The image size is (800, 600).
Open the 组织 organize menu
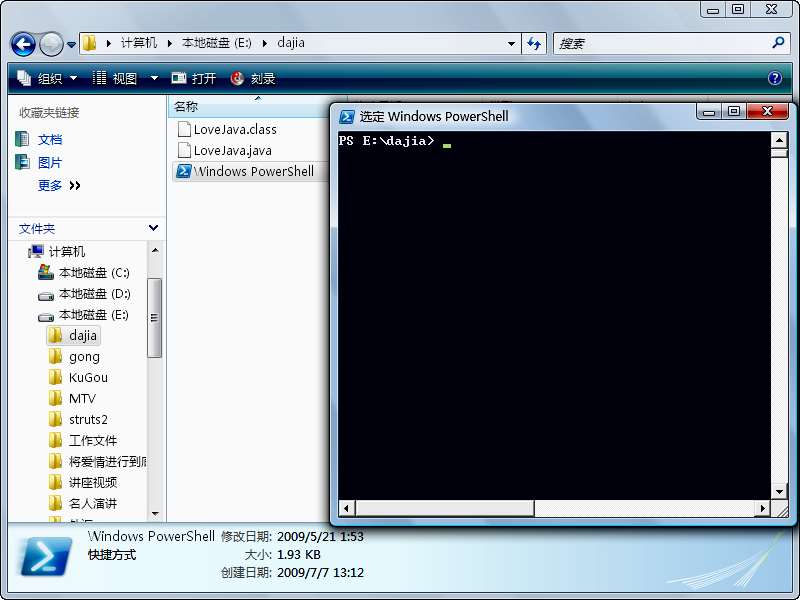(47, 79)
